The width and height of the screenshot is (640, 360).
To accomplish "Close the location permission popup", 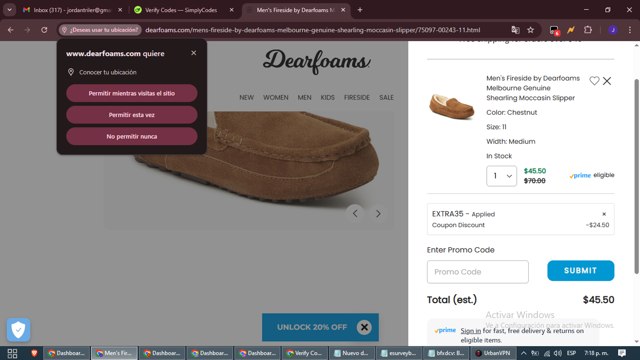I will [193, 53].
